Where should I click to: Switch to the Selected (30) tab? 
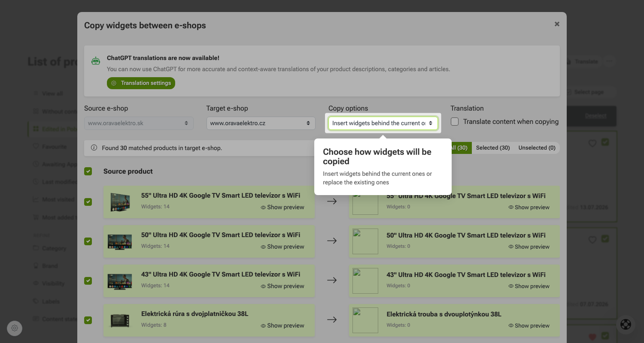point(493,147)
